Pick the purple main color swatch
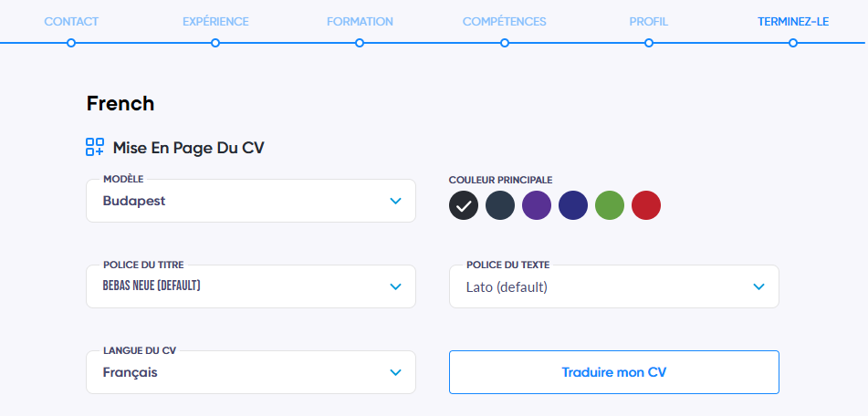The image size is (868, 416). tap(537, 205)
